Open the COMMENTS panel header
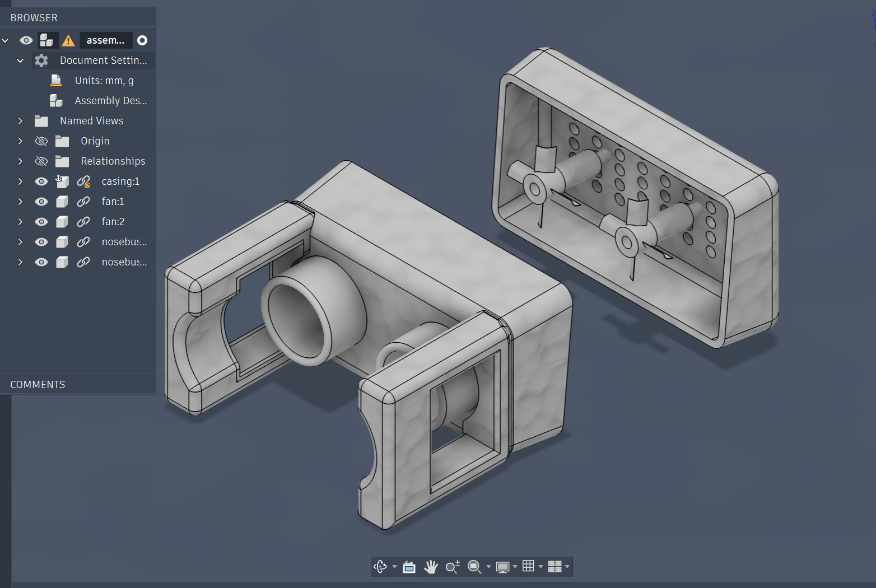 click(78, 385)
